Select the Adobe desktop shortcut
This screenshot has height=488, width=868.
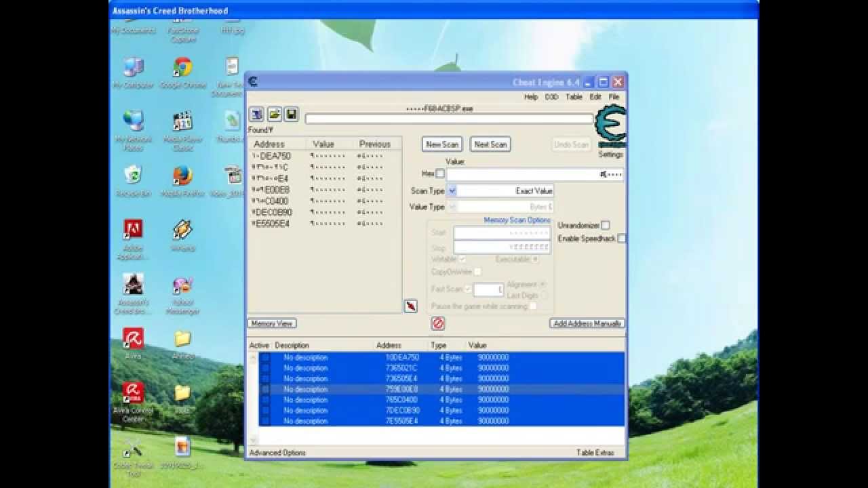pos(133,239)
